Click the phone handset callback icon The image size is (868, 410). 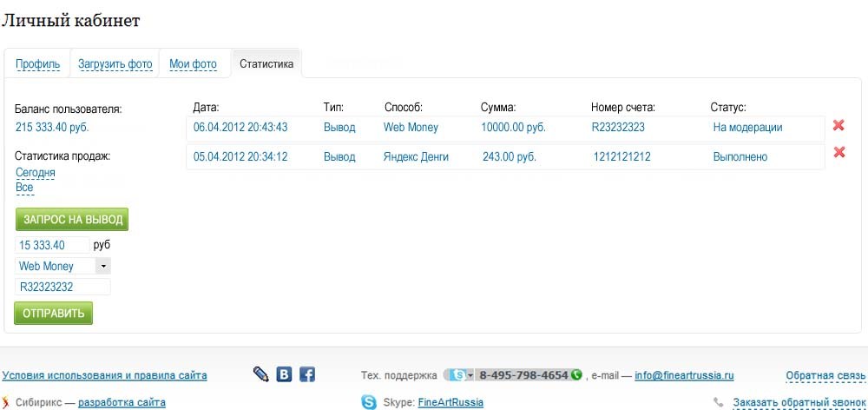[719, 401]
